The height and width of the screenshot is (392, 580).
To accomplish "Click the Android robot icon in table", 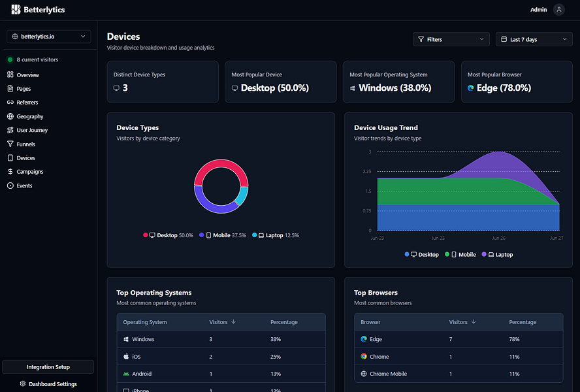I will coord(126,374).
